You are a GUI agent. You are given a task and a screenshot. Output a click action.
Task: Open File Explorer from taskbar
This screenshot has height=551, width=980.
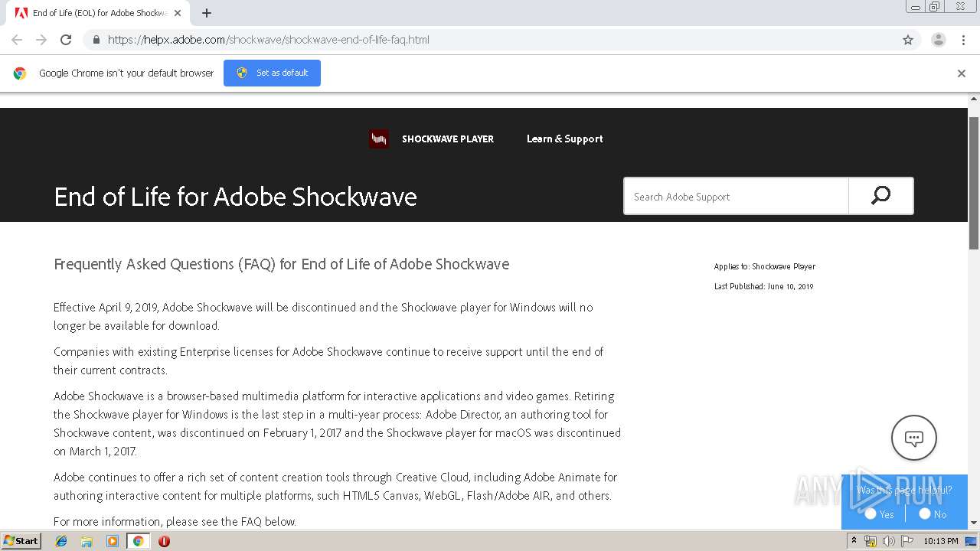pos(87,541)
